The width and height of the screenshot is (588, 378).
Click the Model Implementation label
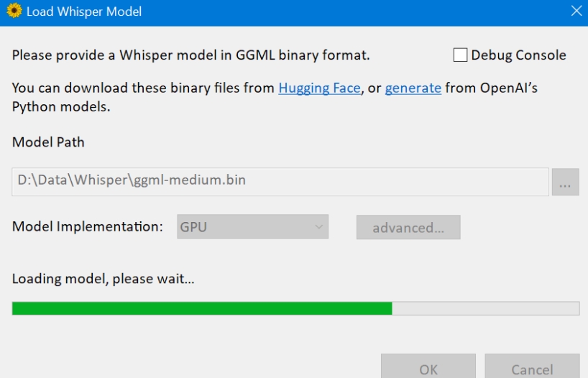click(88, 226)
